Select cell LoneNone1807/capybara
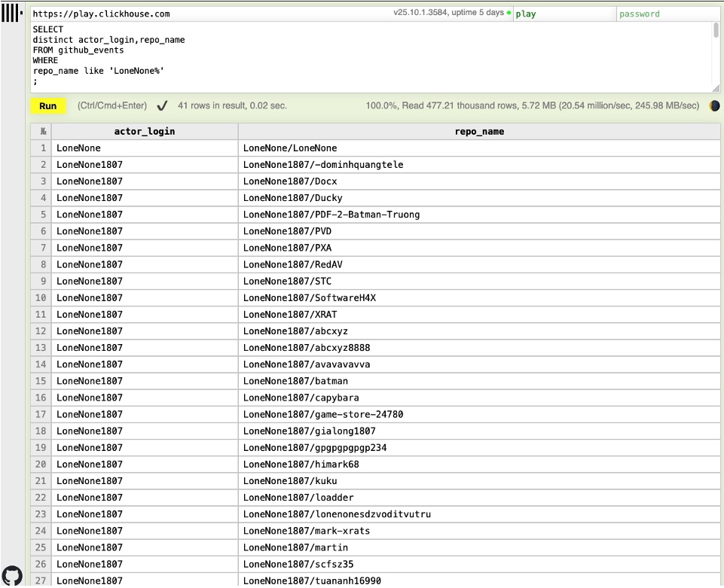The image size is (724, 588). tap(479, 398)
